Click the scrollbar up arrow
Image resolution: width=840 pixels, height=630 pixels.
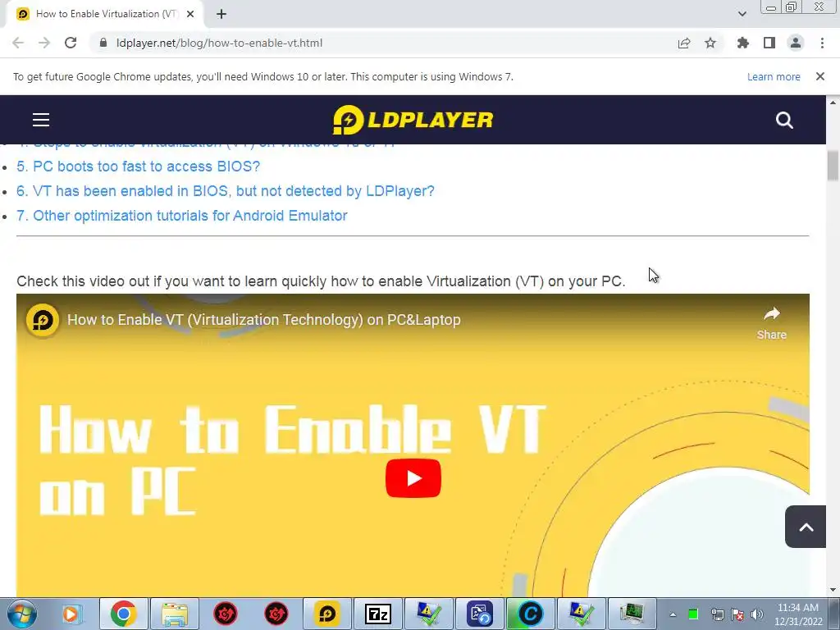tap(833, 102)
